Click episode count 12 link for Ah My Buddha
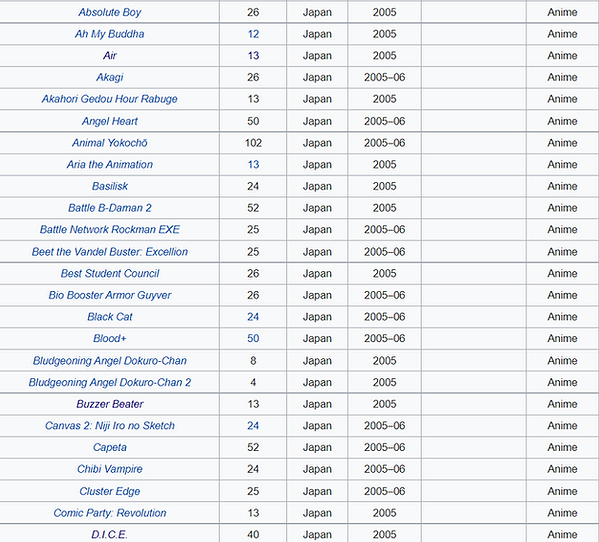This screenshot has height=542, width=599. tap(253, 34)
